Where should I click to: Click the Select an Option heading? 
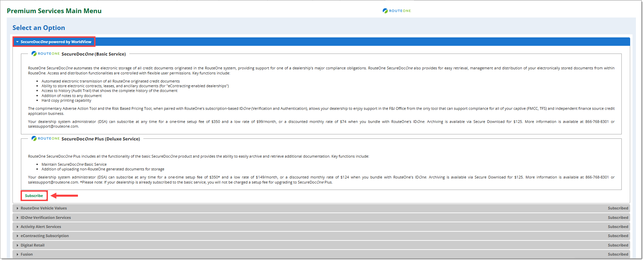tap(39, 28)
